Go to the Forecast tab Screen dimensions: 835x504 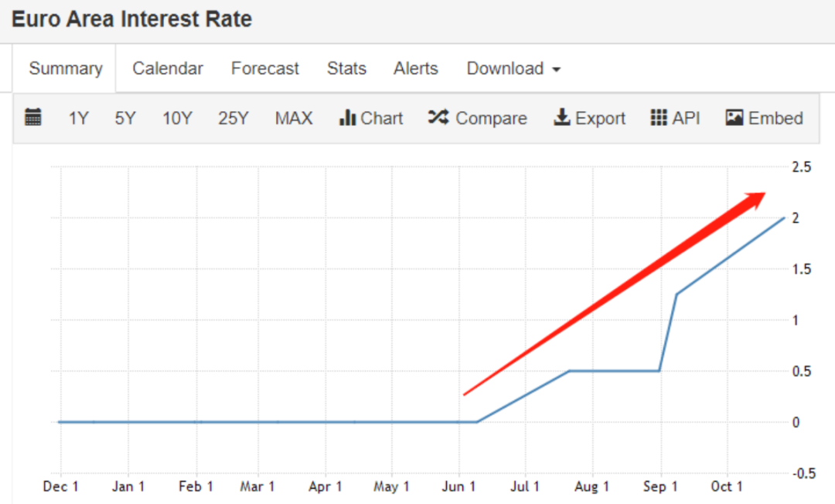coord(265,68)
